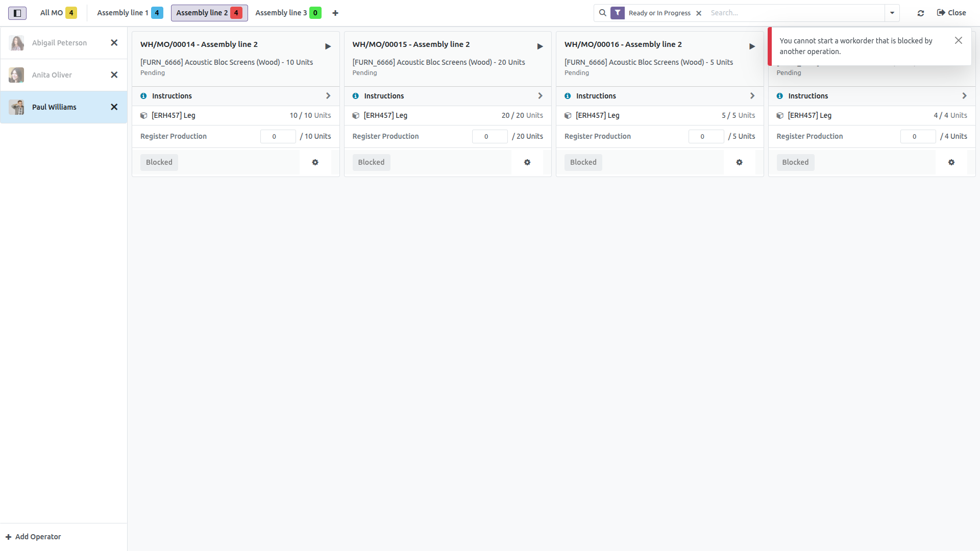Select the Assembly line 2 tab

pos(209,13)
